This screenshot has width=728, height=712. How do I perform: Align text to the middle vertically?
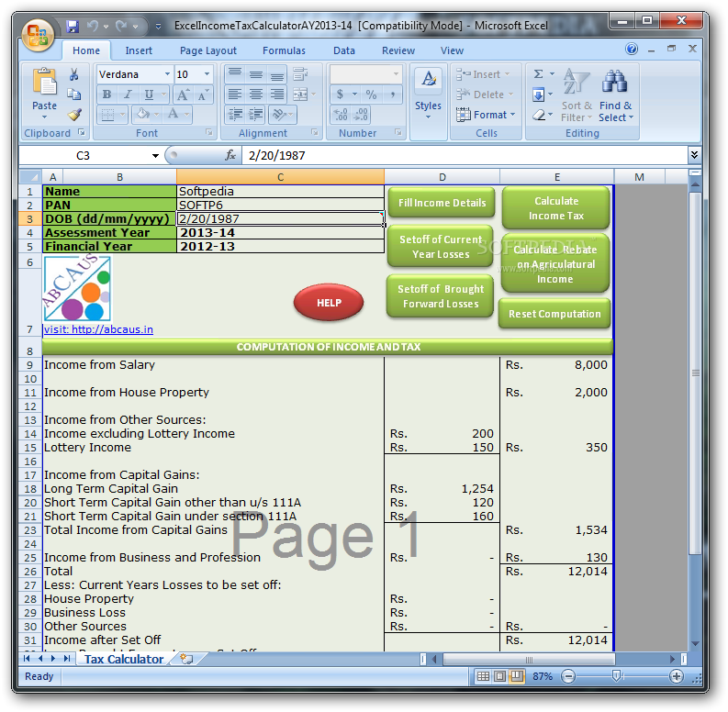pyautogui.click(x=256, y=74)
